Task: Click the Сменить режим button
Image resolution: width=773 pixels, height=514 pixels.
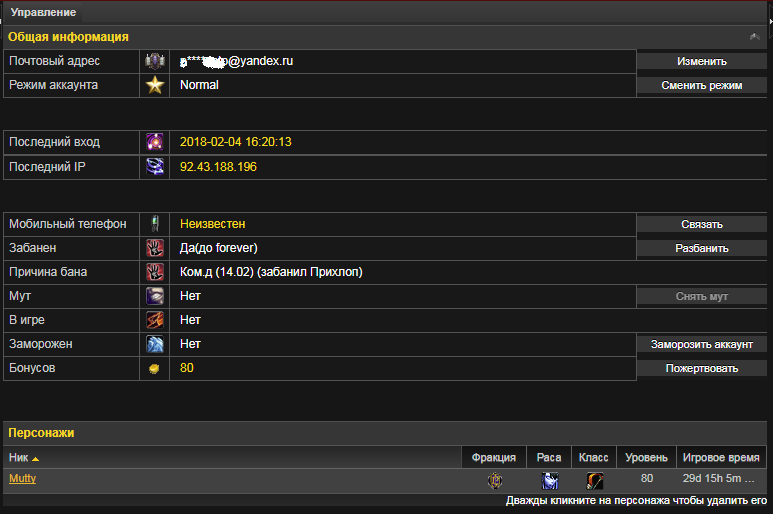Action: coord(702,86)
